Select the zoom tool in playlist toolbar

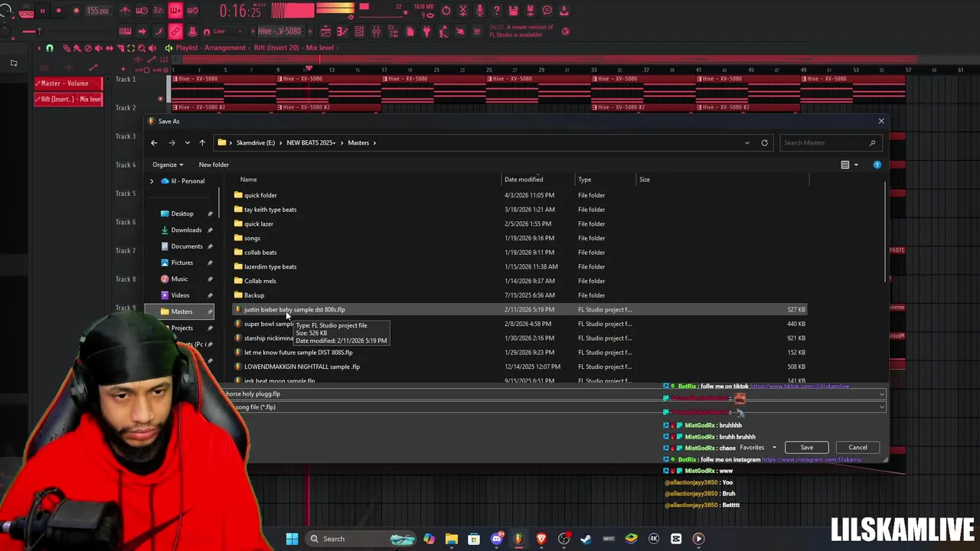(142, 47)
